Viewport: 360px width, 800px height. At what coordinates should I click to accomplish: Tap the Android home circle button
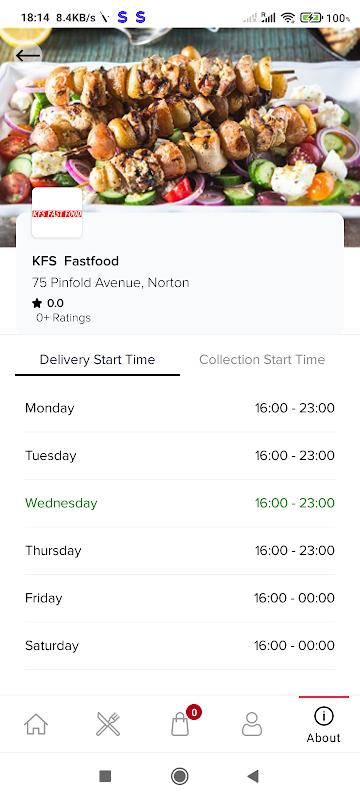point(179,777)
